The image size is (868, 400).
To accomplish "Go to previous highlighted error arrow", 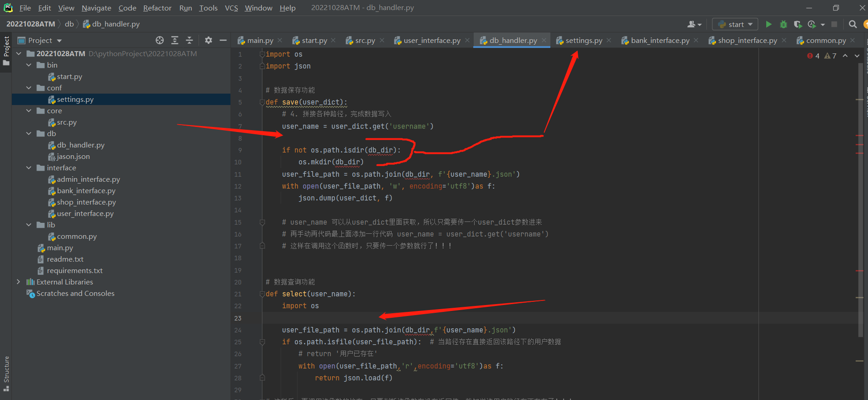I will coord(845,56).
